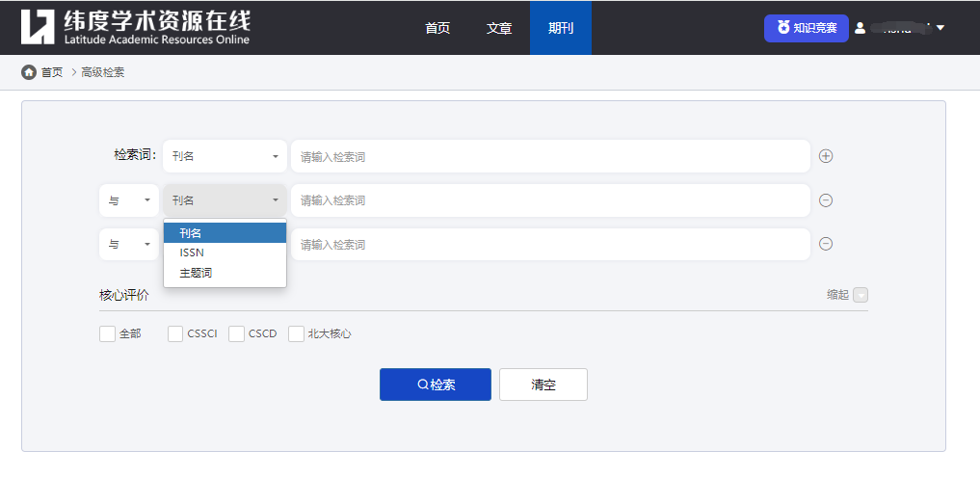Click the home icon in breadcrumb

29,72
